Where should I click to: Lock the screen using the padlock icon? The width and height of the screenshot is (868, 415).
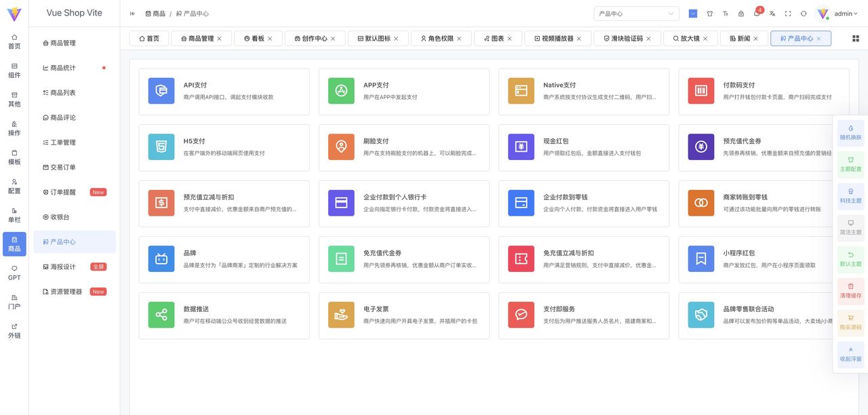point(742,13)
